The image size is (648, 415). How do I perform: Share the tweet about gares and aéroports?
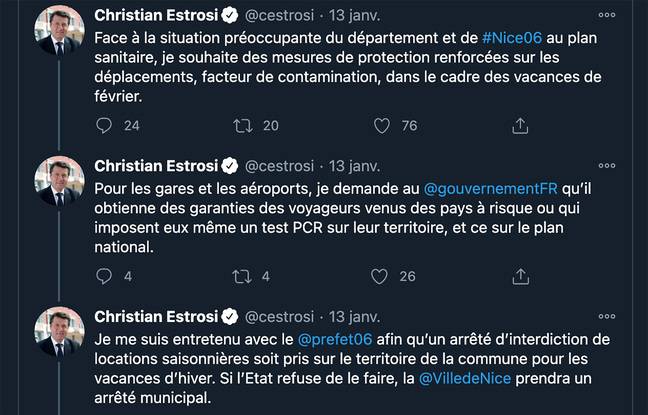click(519, 276)
